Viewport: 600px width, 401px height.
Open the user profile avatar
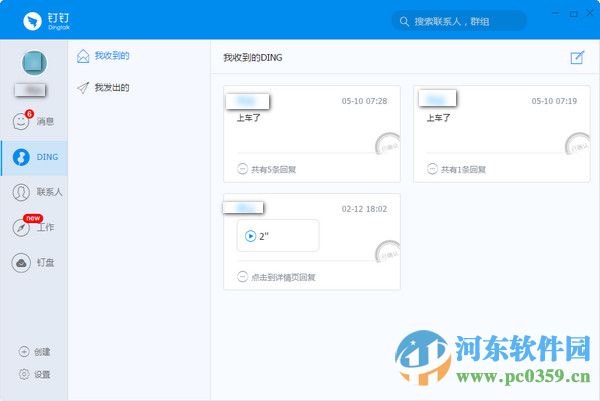click(34, 63)
